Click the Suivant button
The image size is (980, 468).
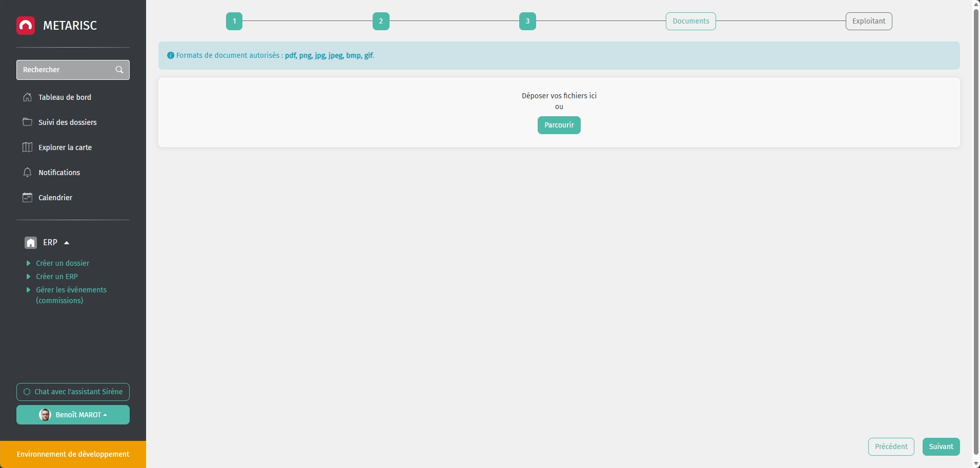click(941, 446)
